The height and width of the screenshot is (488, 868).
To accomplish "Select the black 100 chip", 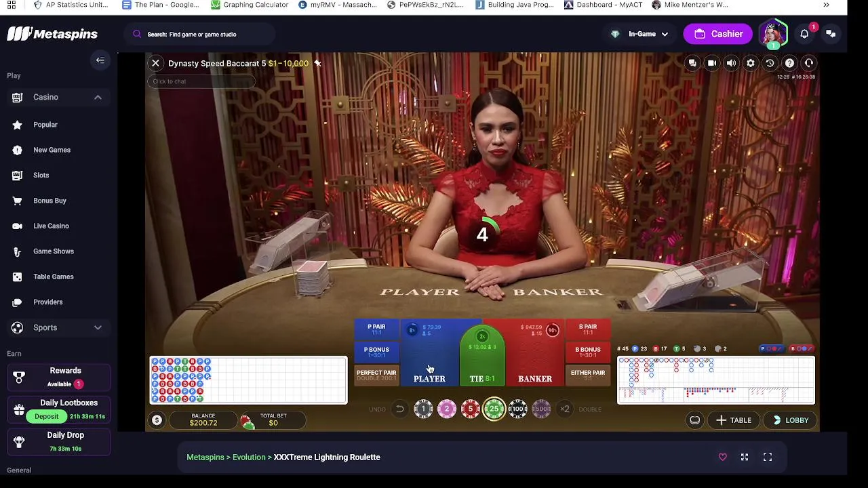I will [x=517, y=409].
